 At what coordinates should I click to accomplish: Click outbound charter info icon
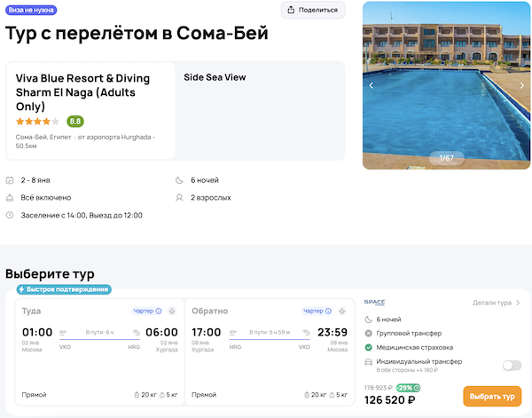(159, 311)
